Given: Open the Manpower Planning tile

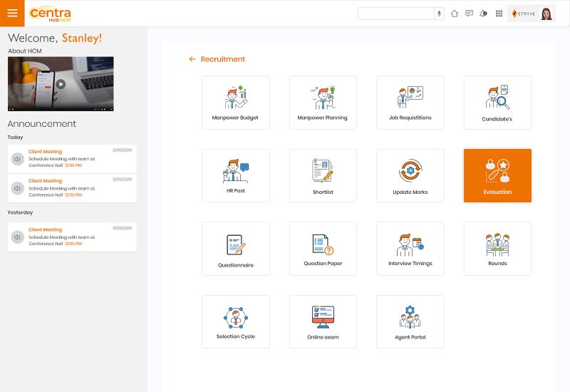Looking at the screenshot, I should tap(323, 103).
